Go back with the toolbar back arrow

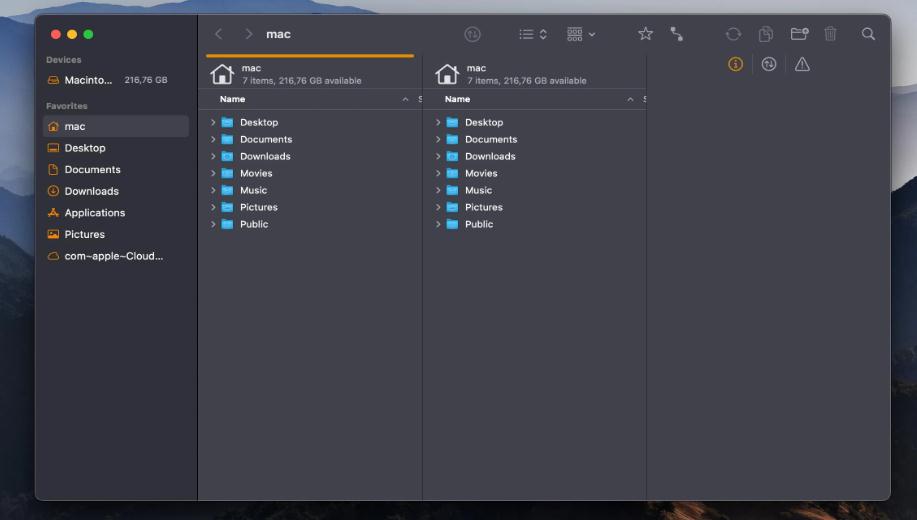pyautogui.click(x=219, y=34)
